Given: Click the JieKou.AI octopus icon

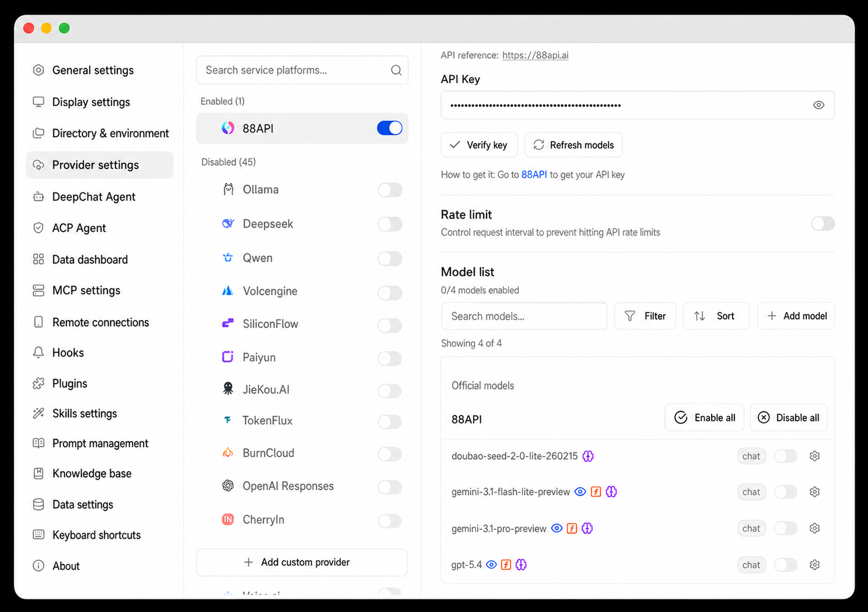Looking at the screenshot, I should pyautogui.click(x=228, y=389).
